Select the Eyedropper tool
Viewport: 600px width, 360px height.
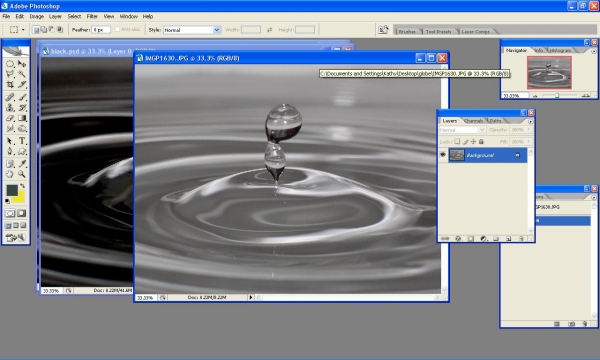(x=22, y=164)
